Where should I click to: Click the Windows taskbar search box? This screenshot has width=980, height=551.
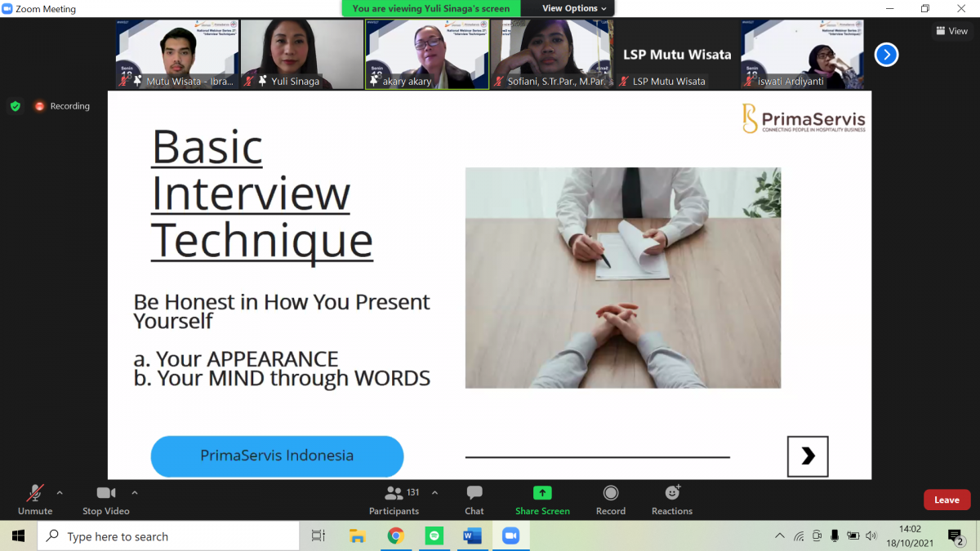[x=168, y=536]
